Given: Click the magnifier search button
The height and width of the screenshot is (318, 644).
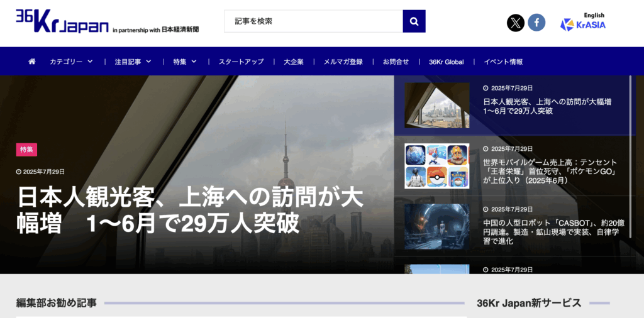Looking at the screenshot, I should click(414, 21).
